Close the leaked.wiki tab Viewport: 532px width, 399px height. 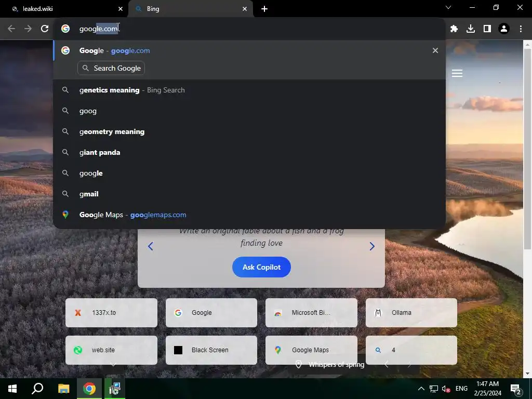pos(121,9)
